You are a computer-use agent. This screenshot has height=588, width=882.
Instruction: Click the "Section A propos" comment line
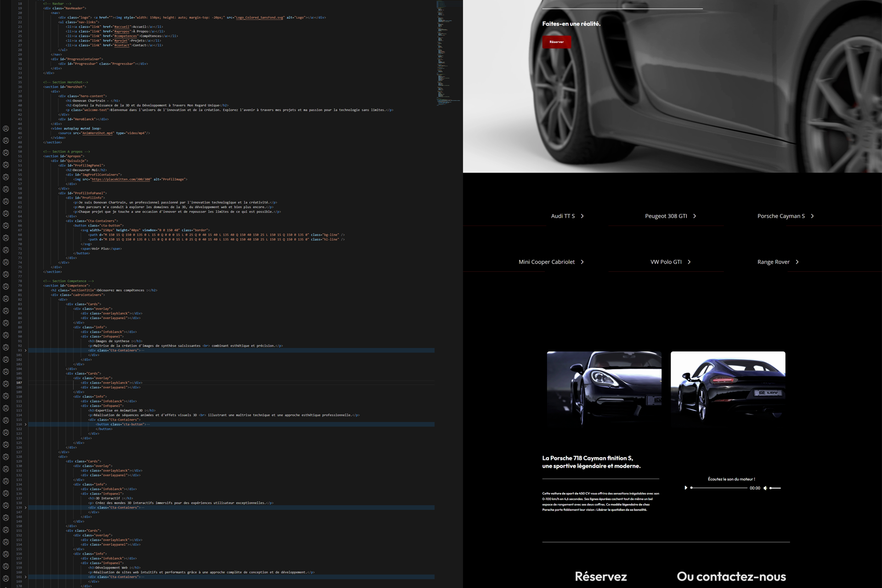67,152
